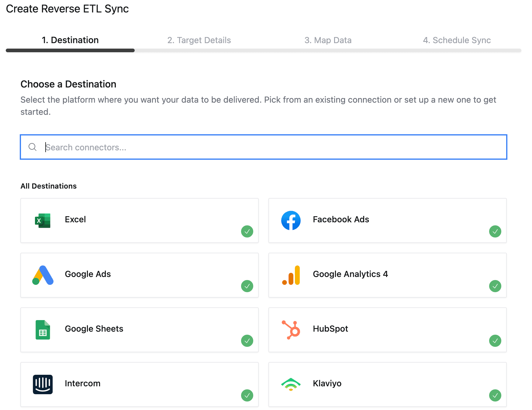
Task: Click the Destination step progress bar
Action: click(x=70, y=50)
